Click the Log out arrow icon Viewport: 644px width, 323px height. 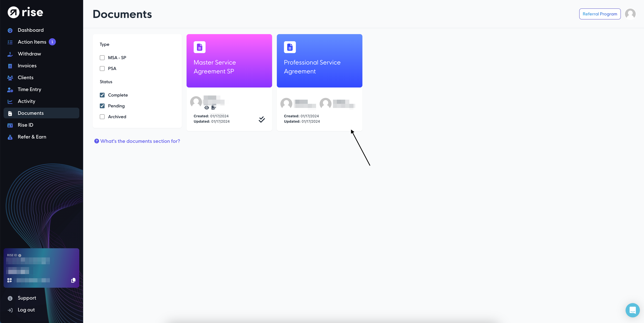(x=10, y=310)
